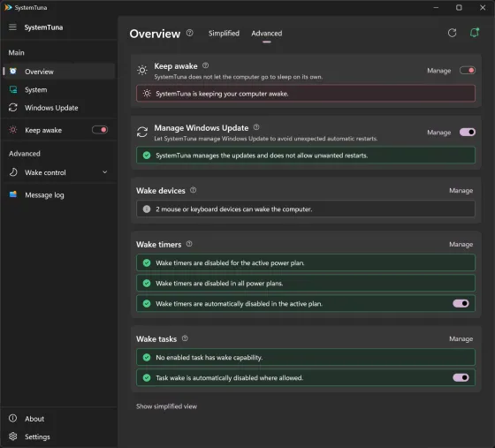This screenshot has width=495, height=448.
Task: Open the About page
Action: pyautogui.click(x=59, y=418)
